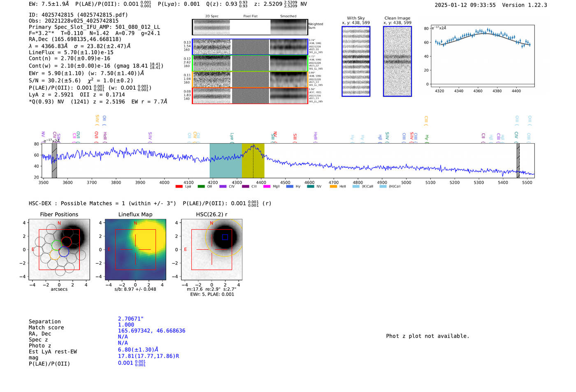Screen dimensions: 576x392
Task: Click the Est LyA rest-EW value 6.80(±1.30)Å
Action: tap(138, 350)
